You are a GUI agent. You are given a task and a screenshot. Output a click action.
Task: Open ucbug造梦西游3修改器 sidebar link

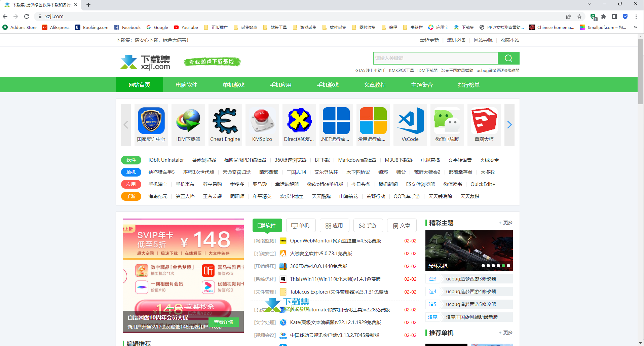click(471, 279)
